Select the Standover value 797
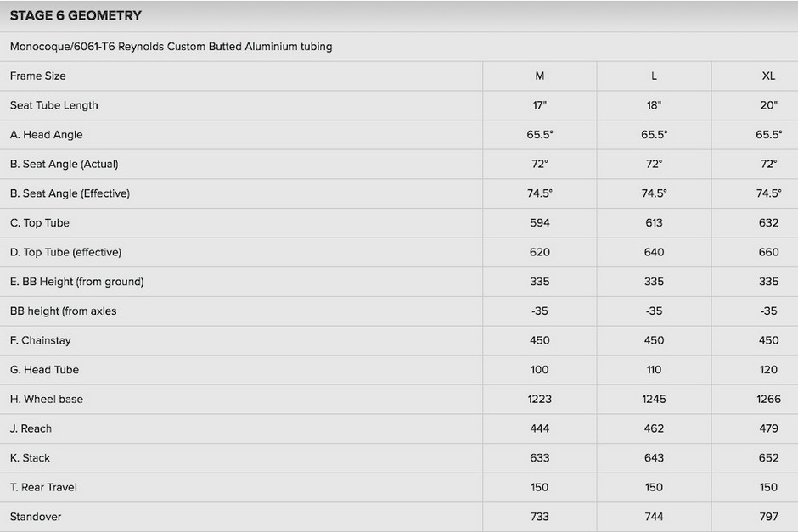Image resolution: width=798 pixels, height=532 pixels. (x=768, y=517)
